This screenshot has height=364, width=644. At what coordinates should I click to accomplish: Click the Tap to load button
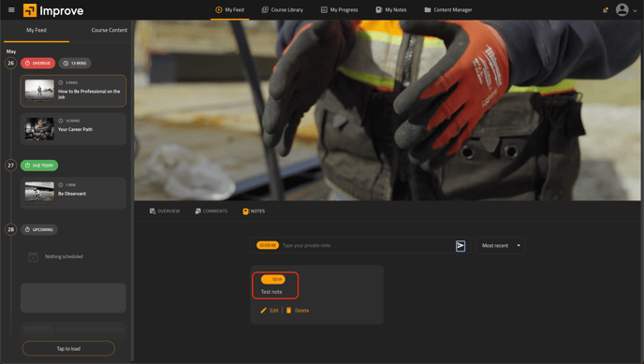[x=68, y=348]
